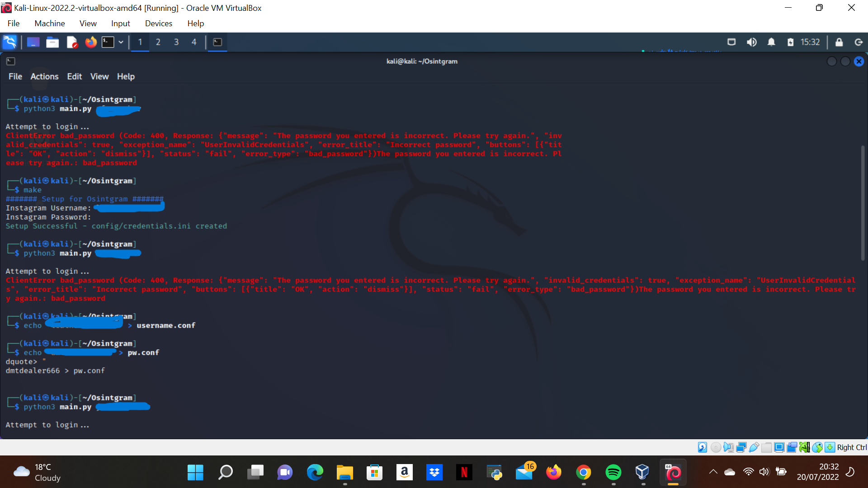
Task: Launch the text editor from the Kali panel
Action: pyautogui.click(x=71, y=42)
